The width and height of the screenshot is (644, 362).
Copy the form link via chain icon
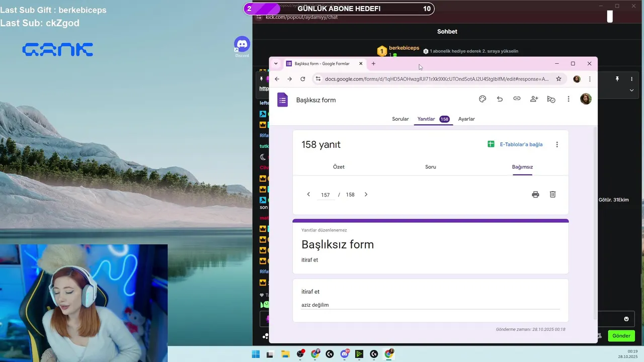(517, 99)
